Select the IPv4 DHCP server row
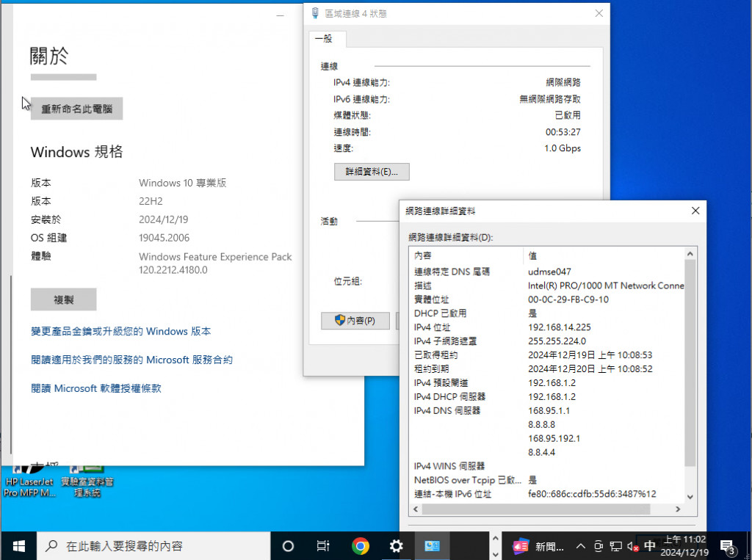Image resolution: width=752 pixels, height=560 pixels. [548, 396]
